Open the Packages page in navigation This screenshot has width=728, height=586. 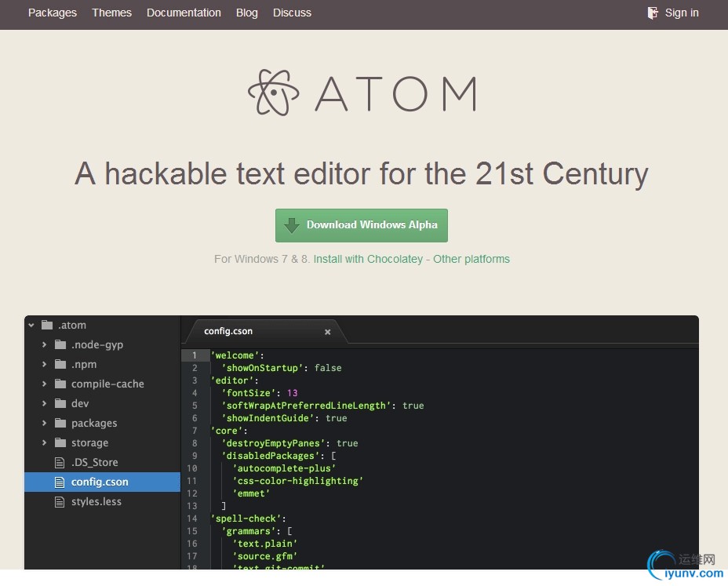click(x=53, y=13)
